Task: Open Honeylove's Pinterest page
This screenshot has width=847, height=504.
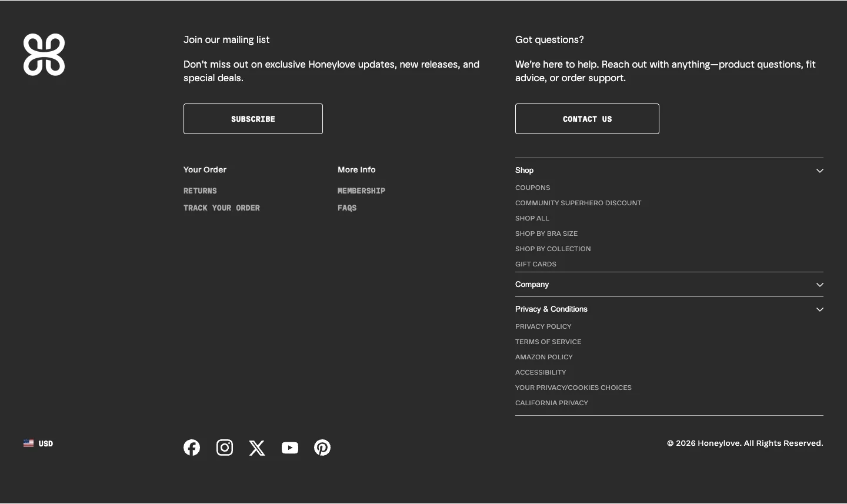Action: point(322,448)
